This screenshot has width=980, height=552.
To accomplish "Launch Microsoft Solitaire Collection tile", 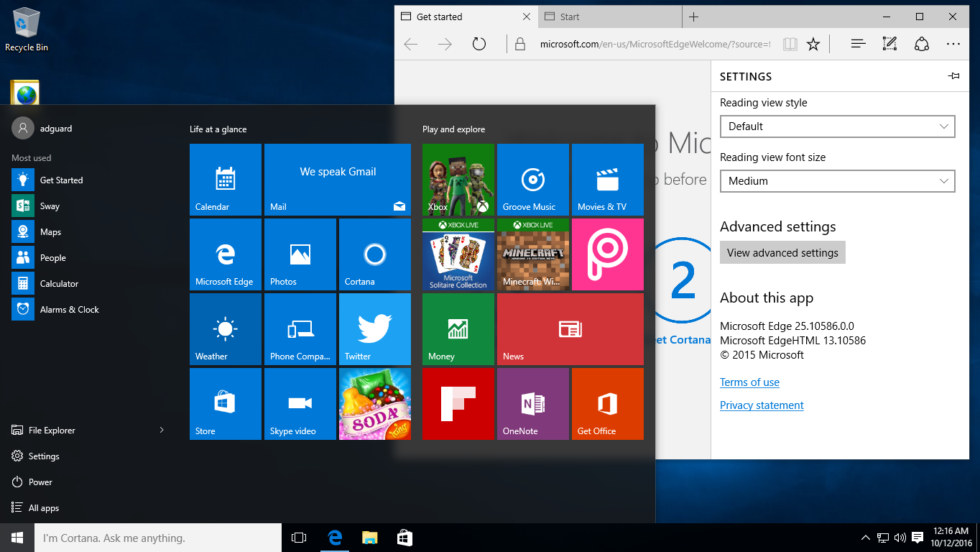I will 458,254.
